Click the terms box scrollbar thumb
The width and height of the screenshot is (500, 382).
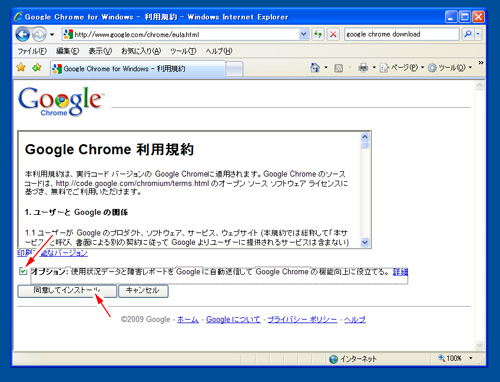click(365, 146)
